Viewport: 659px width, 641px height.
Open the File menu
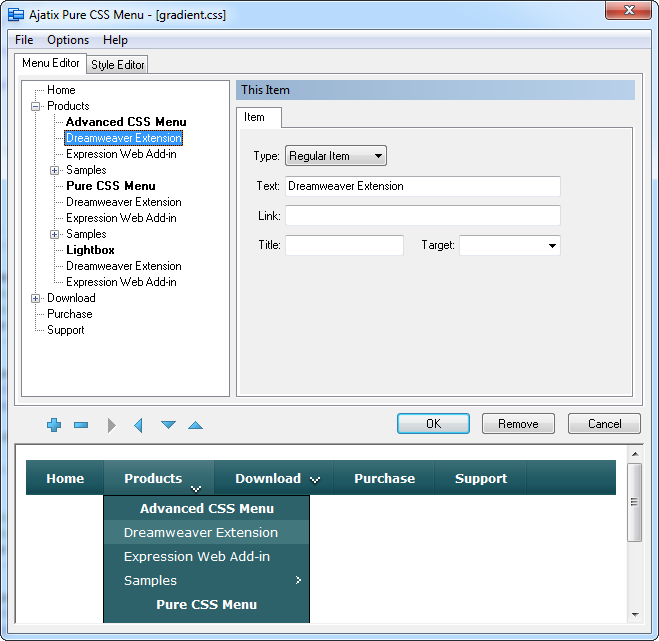(x=24, y=40)
